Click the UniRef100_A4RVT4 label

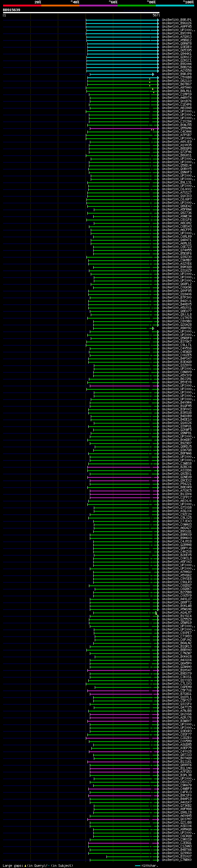(x=176, y=98)
